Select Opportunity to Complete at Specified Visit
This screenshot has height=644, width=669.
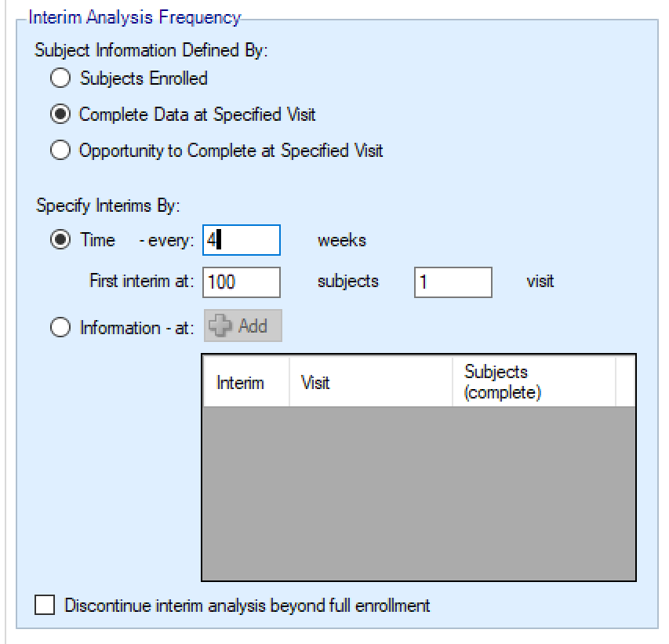tap(60, 151)
